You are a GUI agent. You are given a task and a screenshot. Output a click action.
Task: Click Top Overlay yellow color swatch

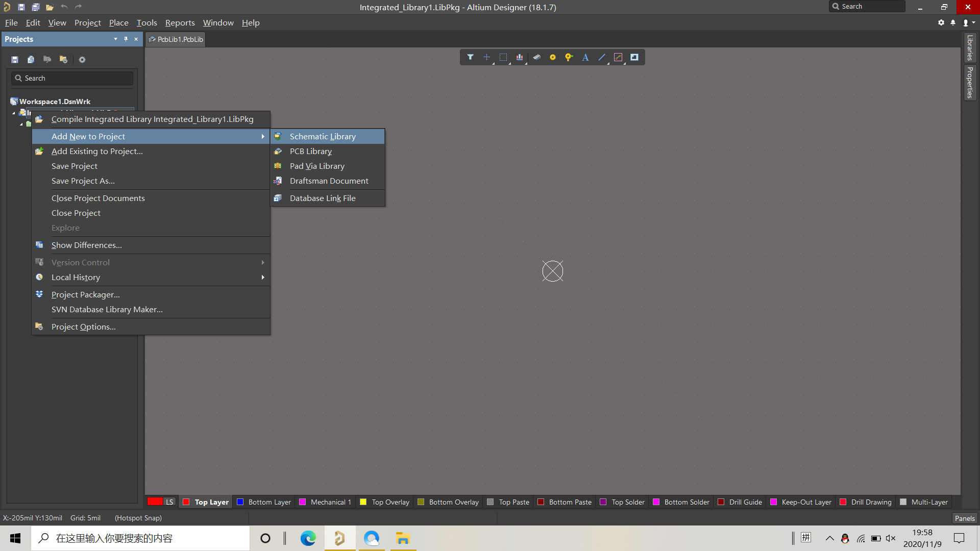pyautogui.click(x=363, y=502)
